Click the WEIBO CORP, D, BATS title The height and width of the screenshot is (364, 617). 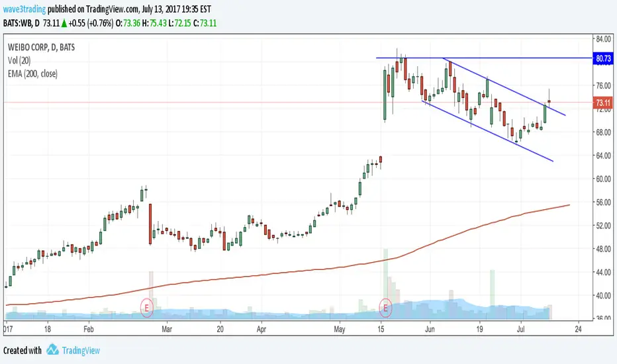tap(41, 47)
